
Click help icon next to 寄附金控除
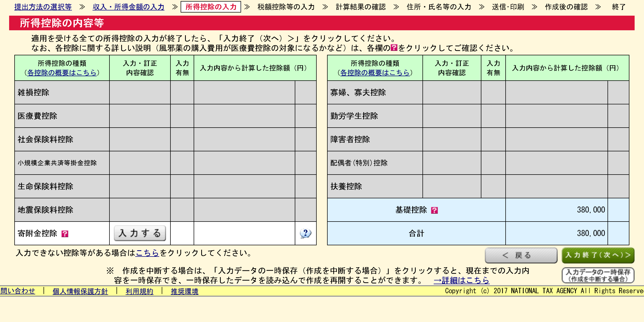pyautogui.click(x=65, y=234)
